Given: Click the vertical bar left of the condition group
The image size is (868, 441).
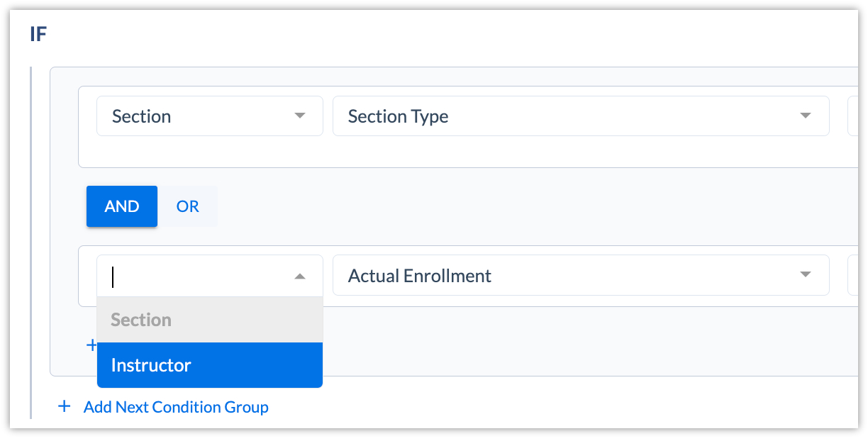Looking at the screenshot, I should (x=31, y=241).
